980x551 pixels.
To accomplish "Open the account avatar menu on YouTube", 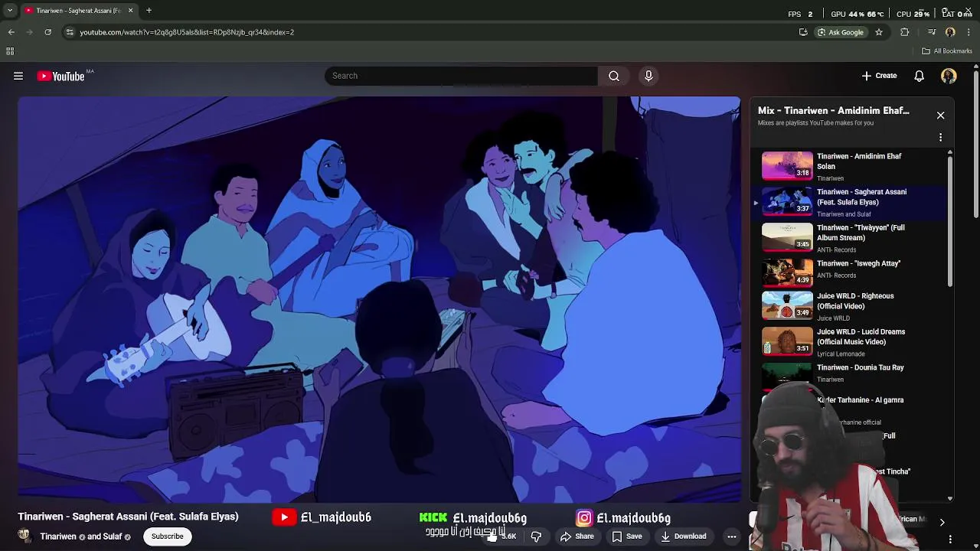I will (x=949, y=76).
